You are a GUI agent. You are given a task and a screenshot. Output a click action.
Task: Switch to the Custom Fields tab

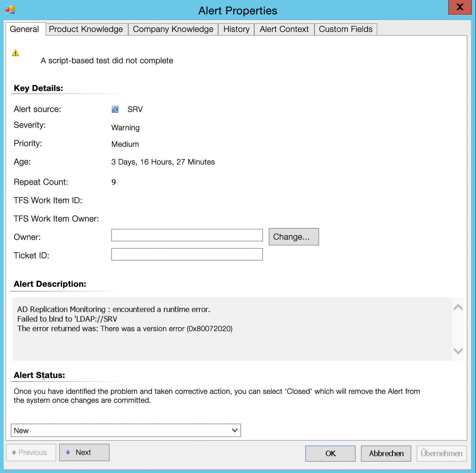pyautogui.click(x=346, y=29)
